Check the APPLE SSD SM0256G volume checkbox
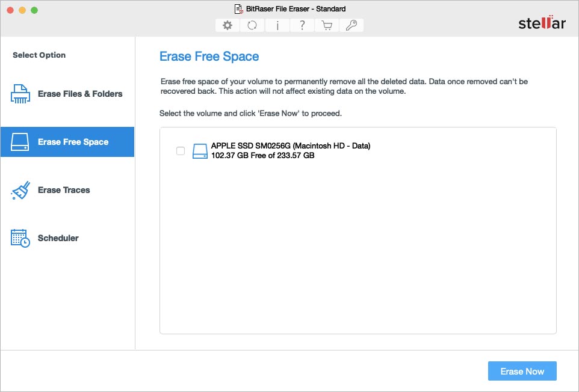Image resolution: width=579 pixels, height=392 pixels. coord(181,151)
